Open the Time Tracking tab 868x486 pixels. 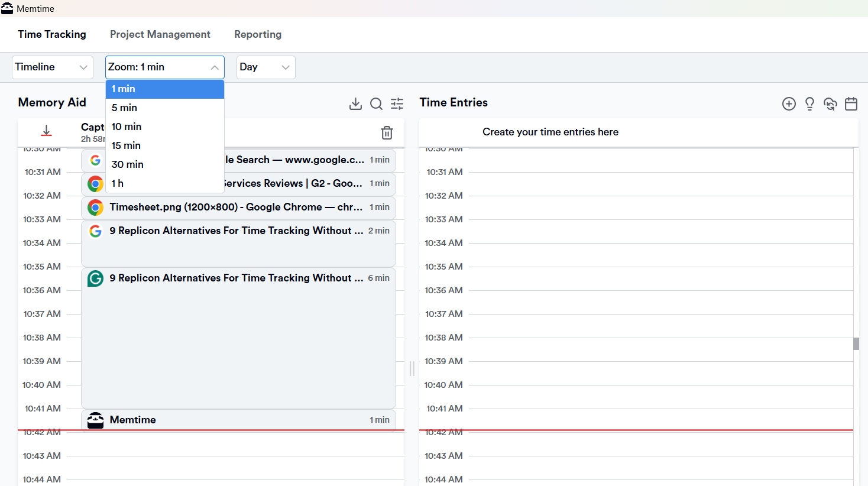[x=52, y=34]
